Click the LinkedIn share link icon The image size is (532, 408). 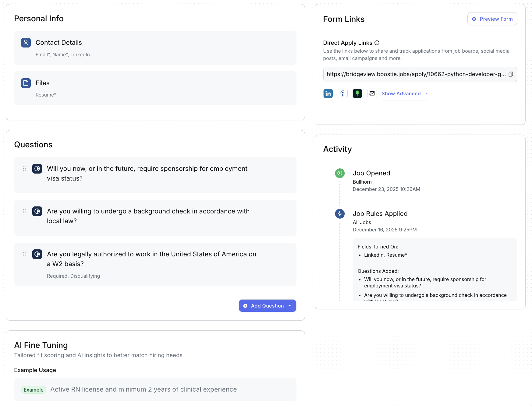pos(328,93)
